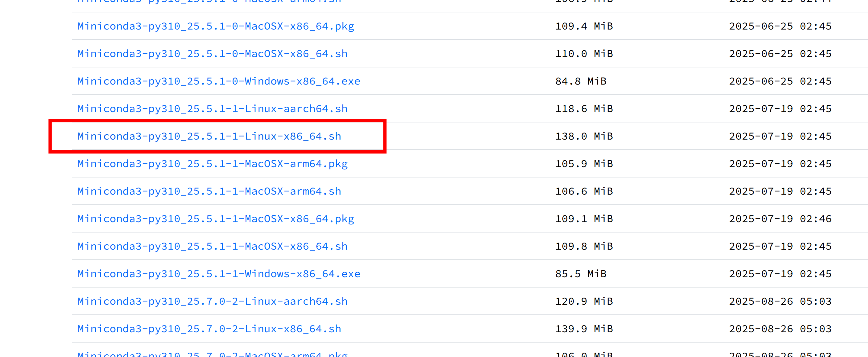Select the 138.0 MiB size cell

[584, 136]
